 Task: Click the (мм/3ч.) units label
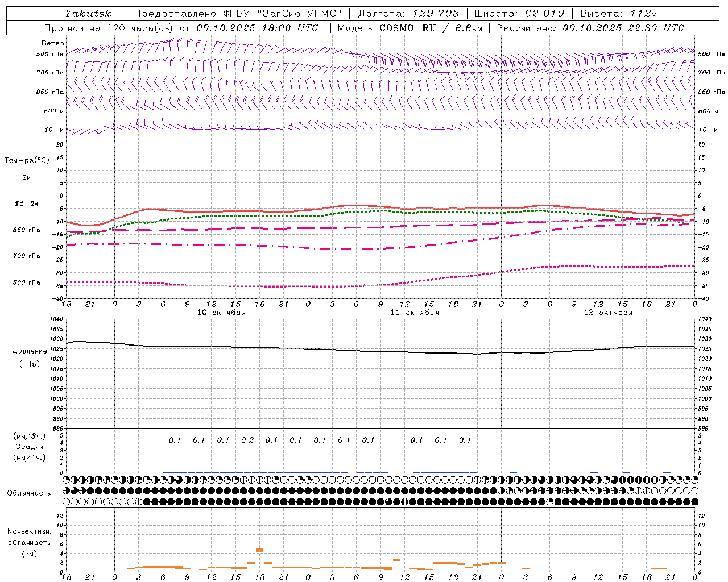[x=30, y=436]
